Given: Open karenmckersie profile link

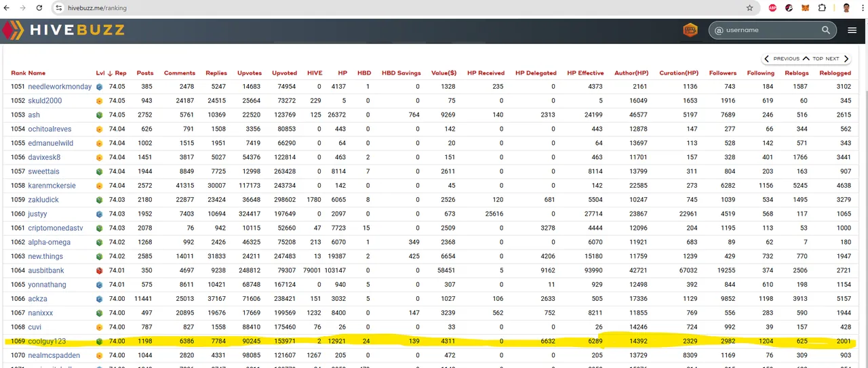Looking at the screenshot, I should [x=52, y=186].
